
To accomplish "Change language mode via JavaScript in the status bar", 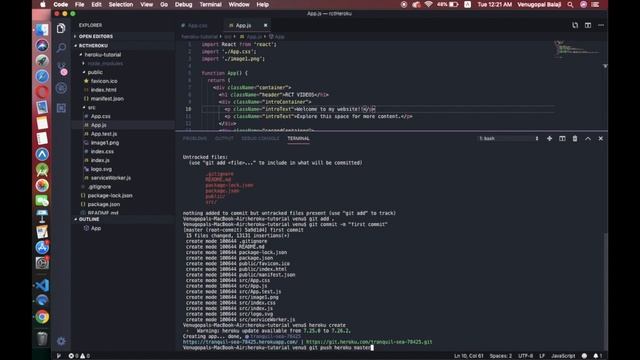I will [563, 356].
